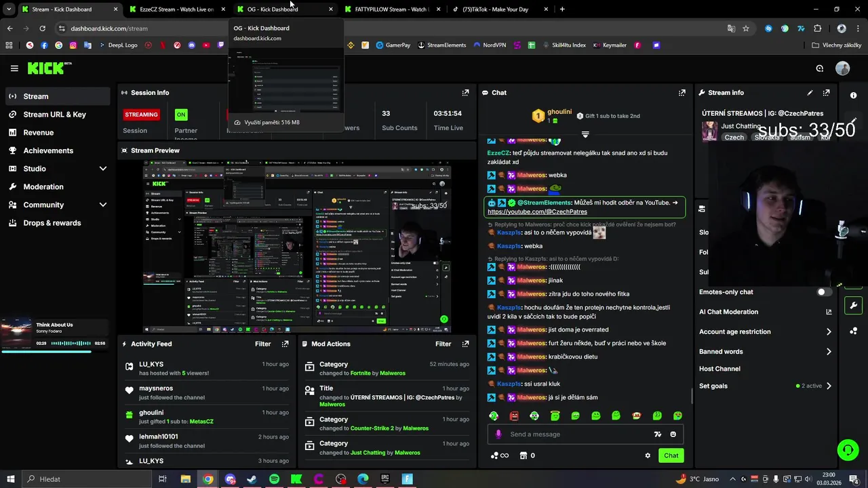
Task: Seek in the Think About Us track progress
Action: click(x=54, y=351)
